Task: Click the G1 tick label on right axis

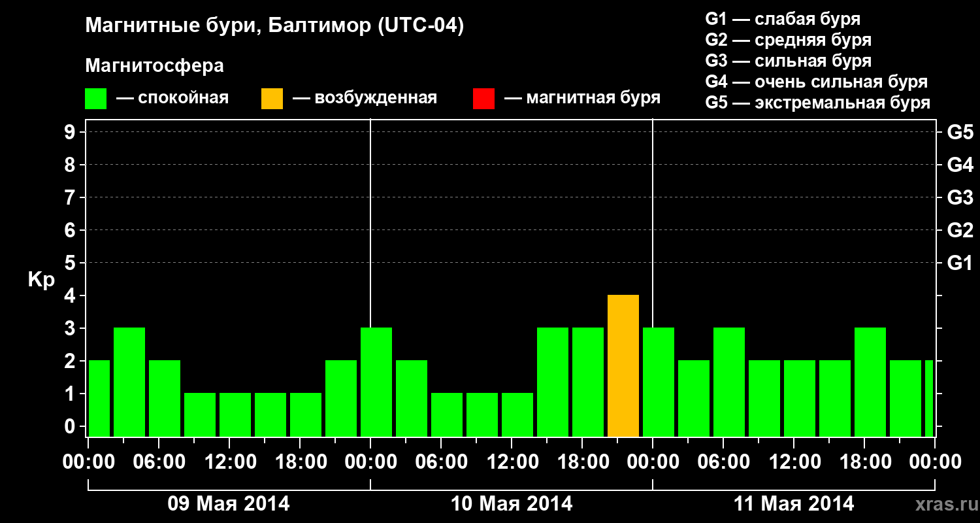Action: tap(960, 263)
